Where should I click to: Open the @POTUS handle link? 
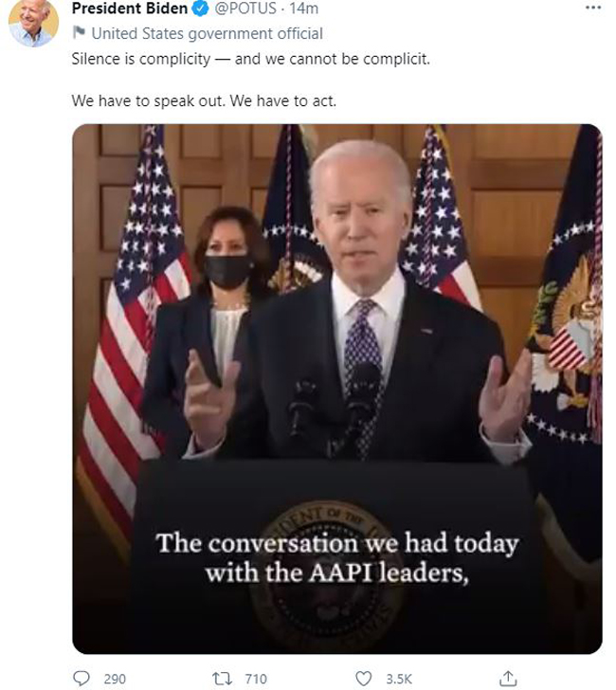(x=245, y=8)
